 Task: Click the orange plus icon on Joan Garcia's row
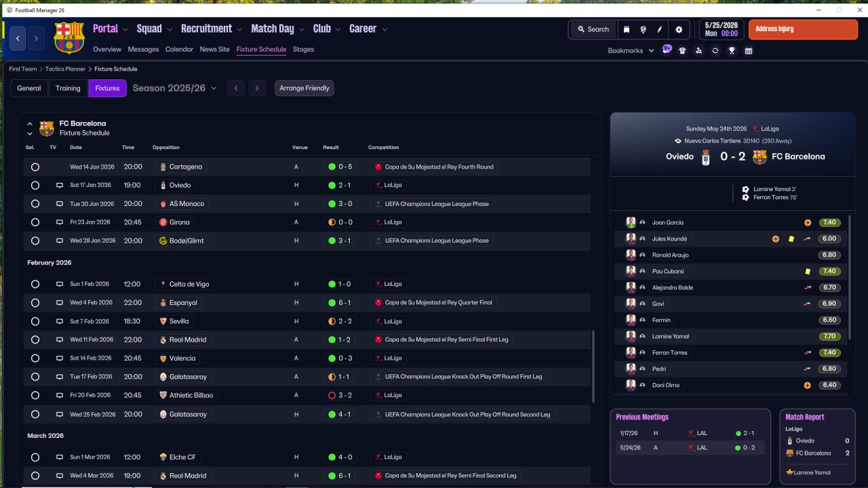coord(807,222)
